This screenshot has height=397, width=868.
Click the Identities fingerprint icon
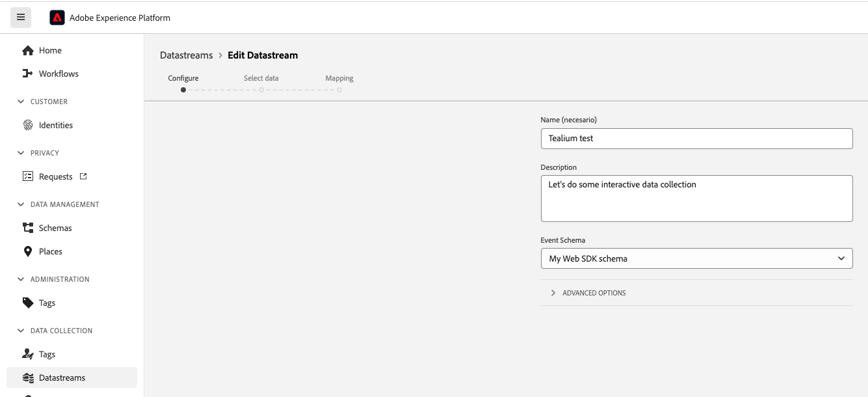click(28, 125)
